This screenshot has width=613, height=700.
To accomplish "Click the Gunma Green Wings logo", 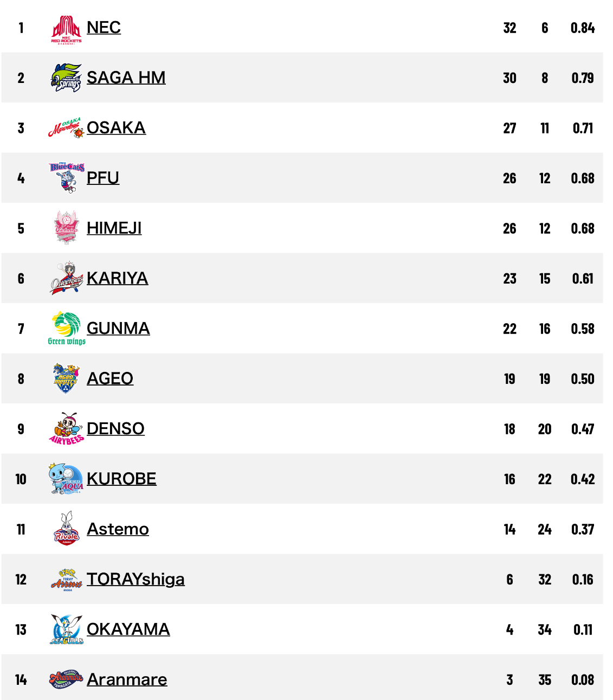I will (x=67, y=329).
